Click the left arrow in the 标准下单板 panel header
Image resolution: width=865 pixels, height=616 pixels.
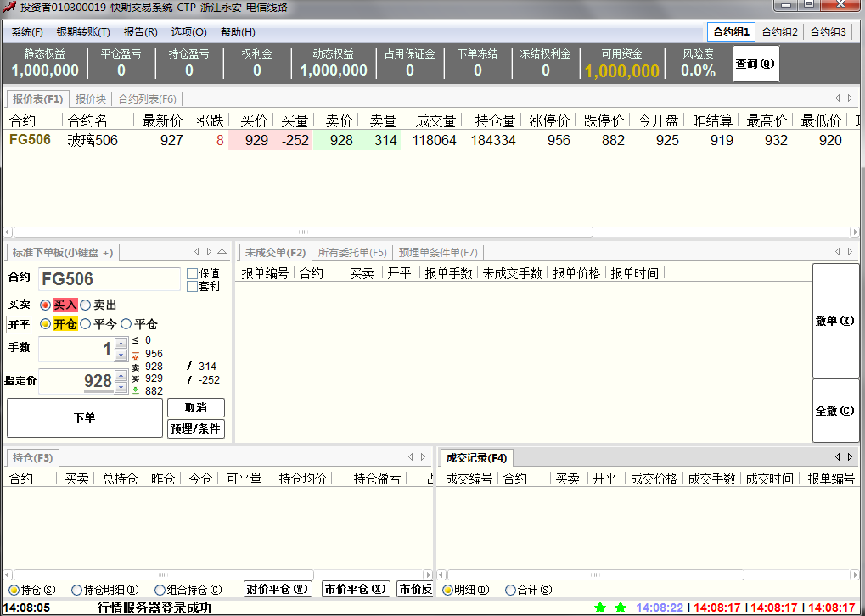pyautogui.click(x=196, y=252)
